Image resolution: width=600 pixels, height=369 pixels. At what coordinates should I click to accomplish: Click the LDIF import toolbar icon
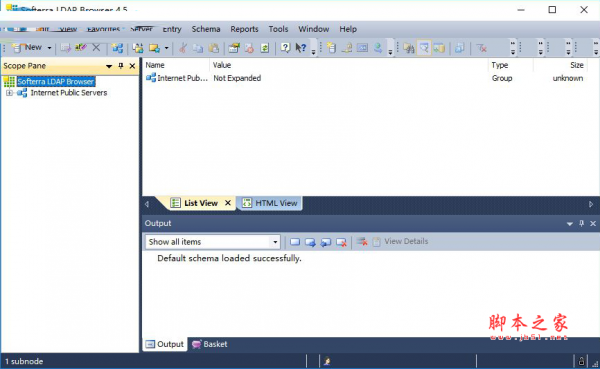point(138,48)
